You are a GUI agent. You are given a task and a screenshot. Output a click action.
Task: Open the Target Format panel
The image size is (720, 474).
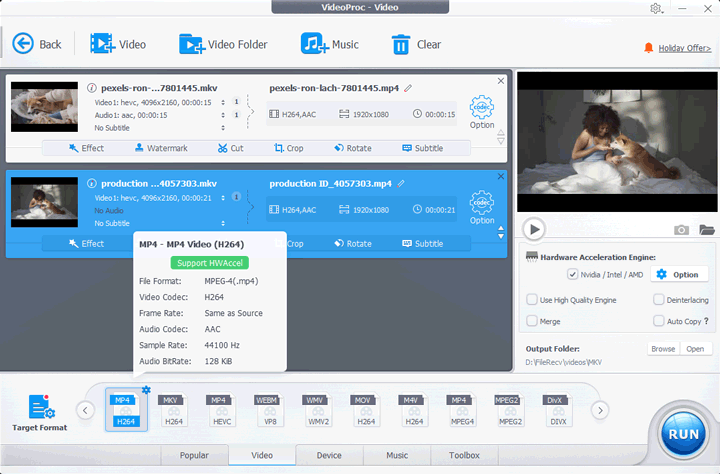point(39,412)
